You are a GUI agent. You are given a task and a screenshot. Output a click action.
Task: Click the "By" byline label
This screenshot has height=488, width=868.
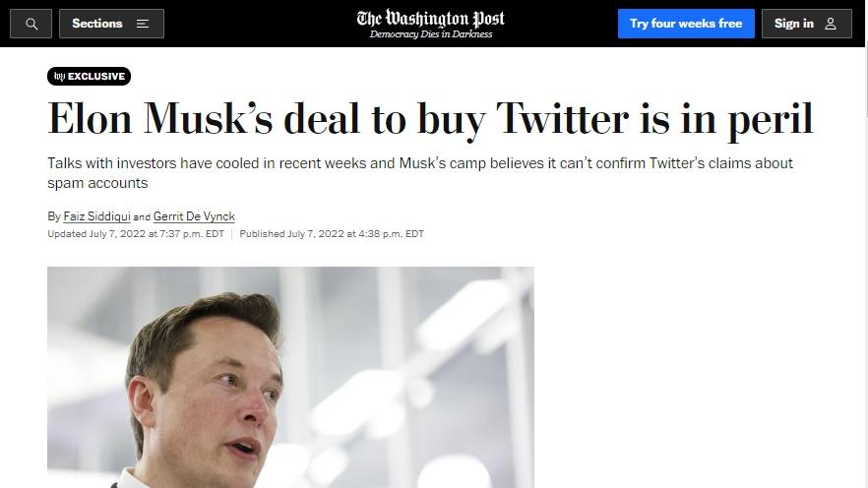point(54,216)
